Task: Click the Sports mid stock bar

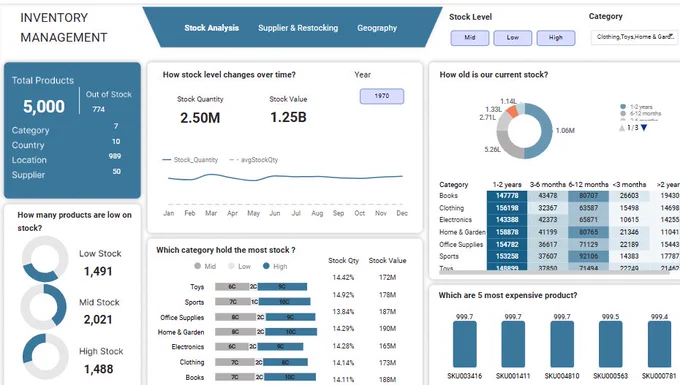Action: (x=233, y=301)
